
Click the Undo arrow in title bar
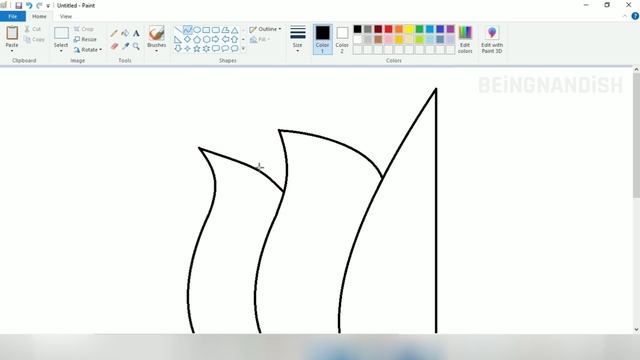29,5
